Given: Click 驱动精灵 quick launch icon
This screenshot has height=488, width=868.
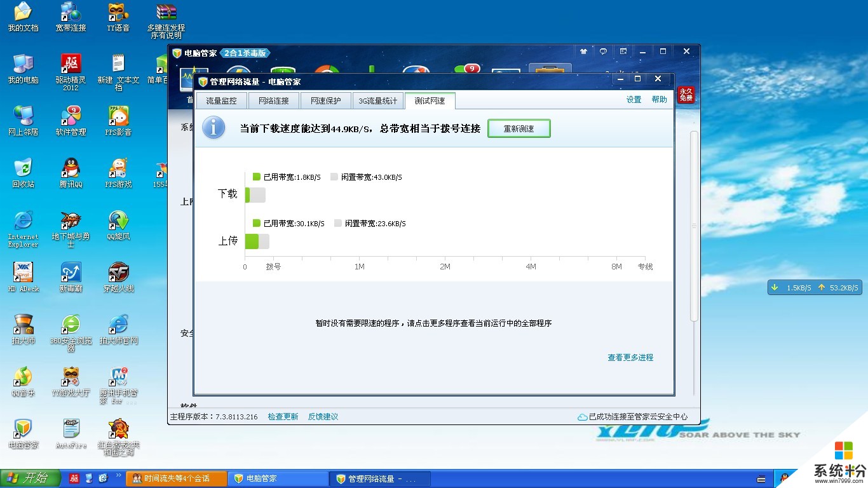Looking at the screenshot, I should [x=74, y=478].
